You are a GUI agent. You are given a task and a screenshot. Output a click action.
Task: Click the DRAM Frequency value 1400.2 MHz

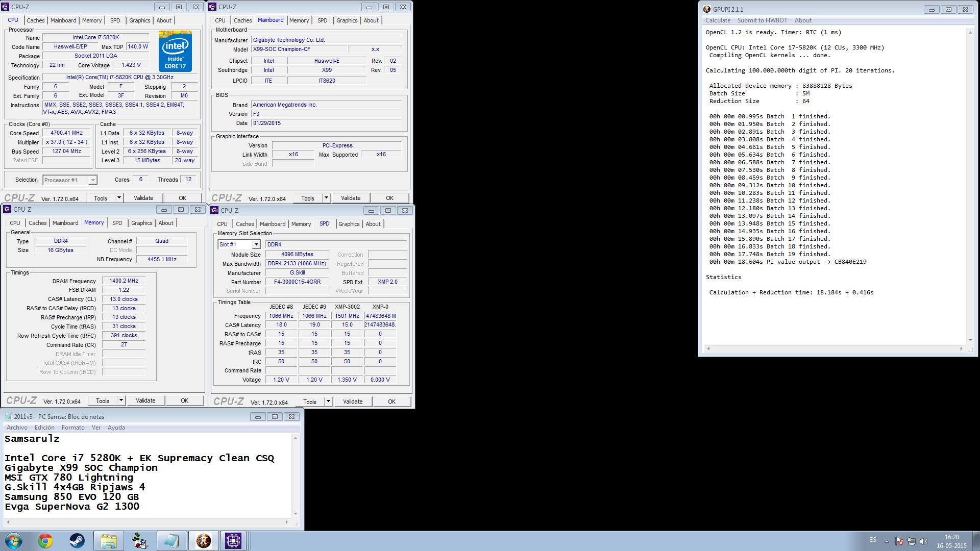(124, 281)
